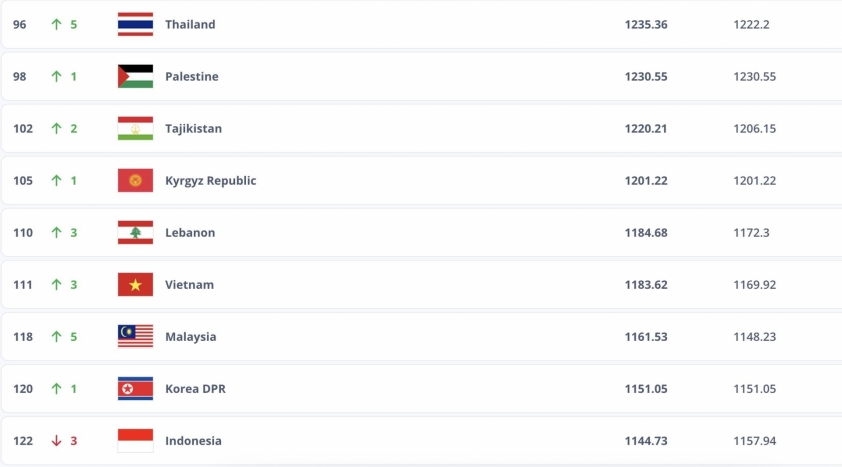Screen dimensions: 842x467
Task: Select the Kyrgyz Republic team name
Action: tap(210, 180)
